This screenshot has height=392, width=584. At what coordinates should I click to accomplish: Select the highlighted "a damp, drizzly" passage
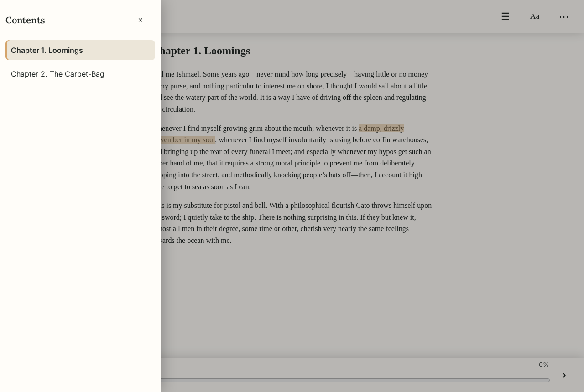381,129
